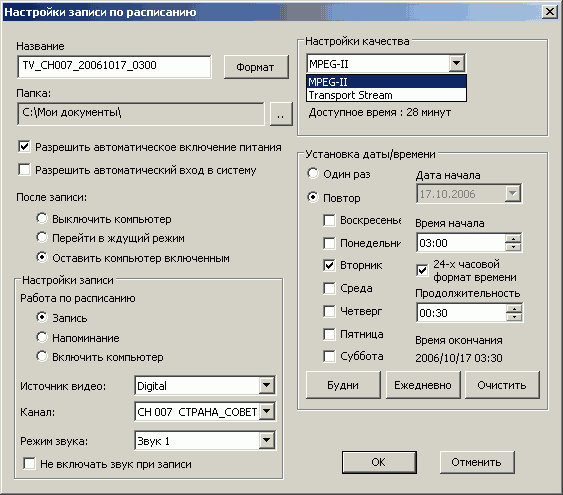Expand the video source Digital dropdown
563x495 pixels.
click(x=266, y=385)
